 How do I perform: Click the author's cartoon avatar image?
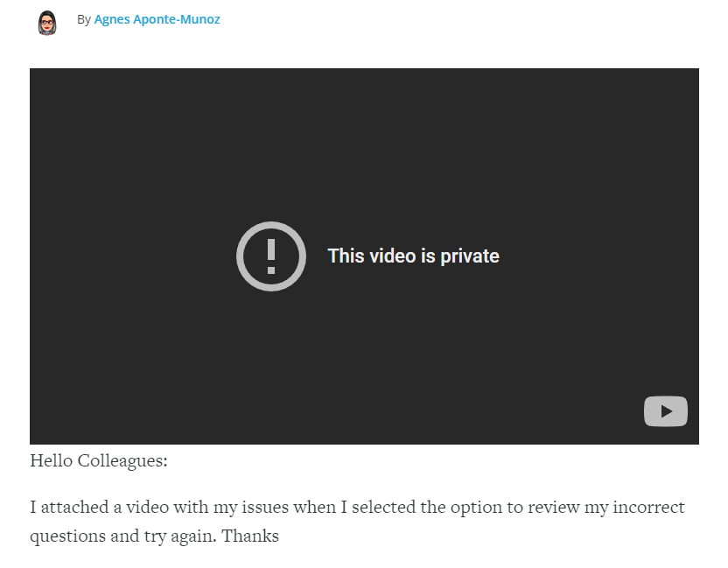[47, 22]
